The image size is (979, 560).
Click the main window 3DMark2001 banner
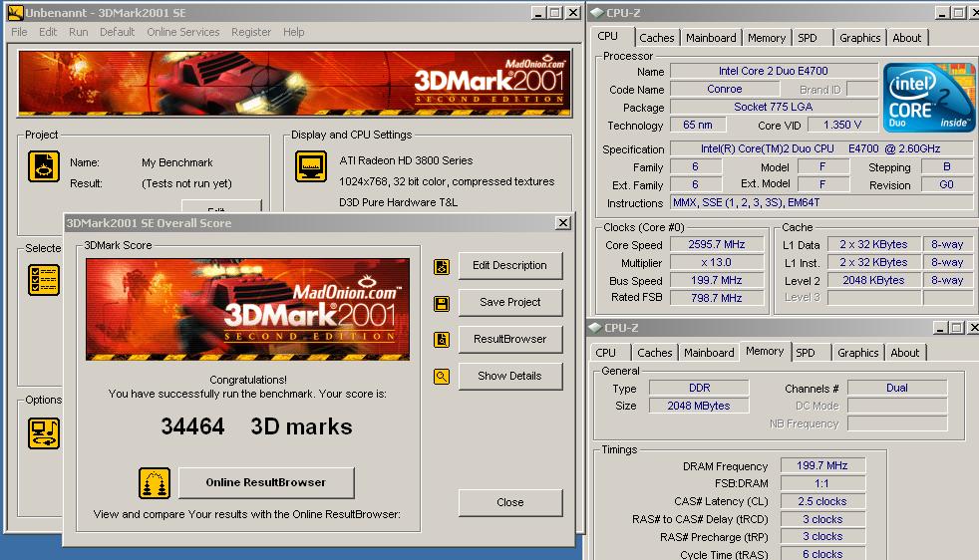294,84
